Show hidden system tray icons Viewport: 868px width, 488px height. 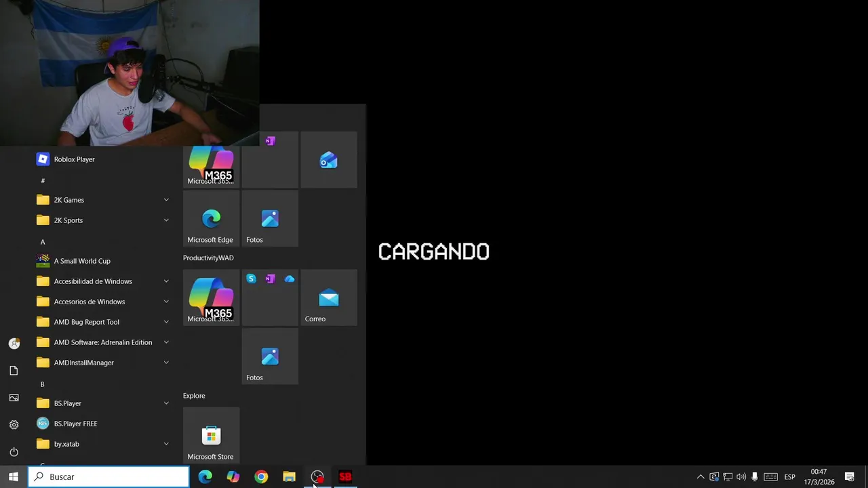pos(701,477)
